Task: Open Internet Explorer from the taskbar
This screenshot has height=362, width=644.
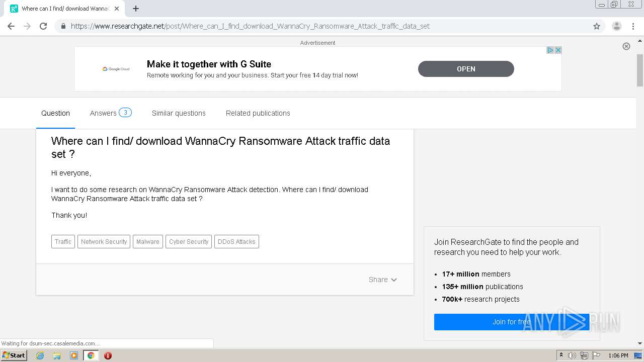Action: click(40, 355)
